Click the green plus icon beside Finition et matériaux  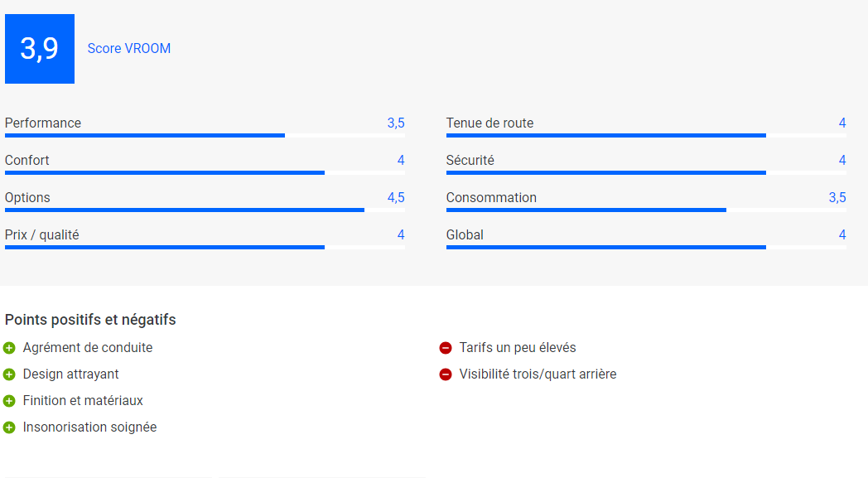(x=9, y=400)
